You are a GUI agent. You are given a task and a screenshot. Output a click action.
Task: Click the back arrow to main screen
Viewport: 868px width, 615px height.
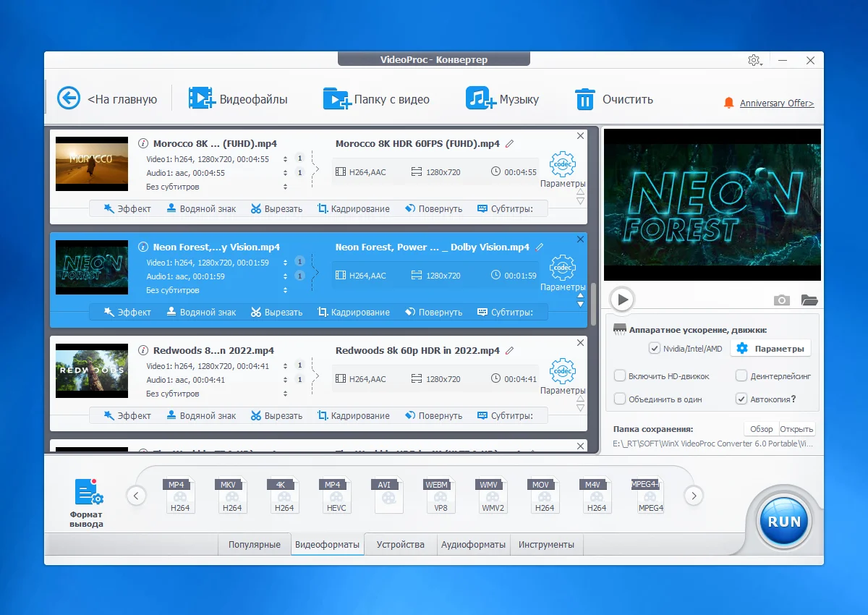(69, 98)
